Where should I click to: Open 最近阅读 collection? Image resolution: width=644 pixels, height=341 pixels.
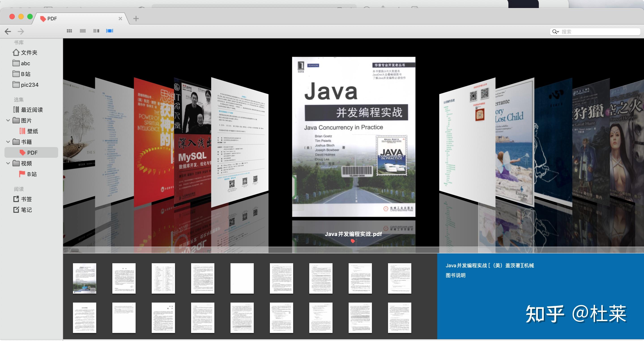31,110
